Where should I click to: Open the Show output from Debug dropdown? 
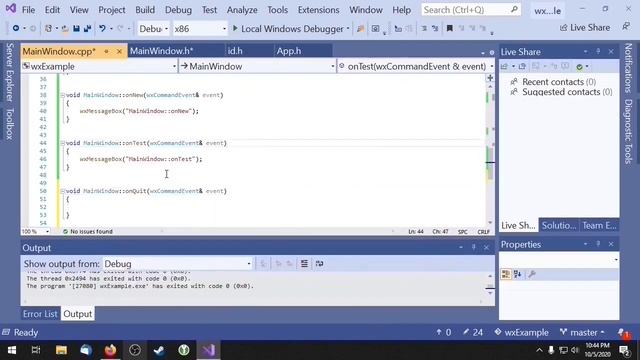[178, 264]
